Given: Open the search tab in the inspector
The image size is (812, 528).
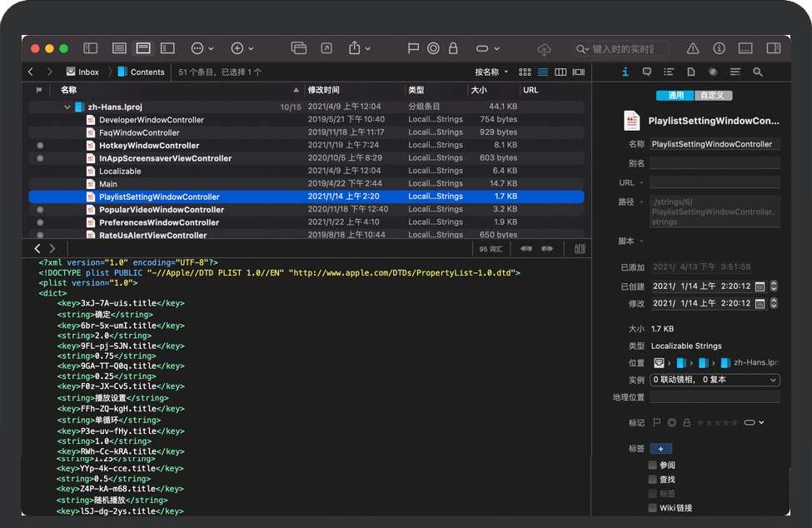Looking at the screenshot, I should 757,72.
